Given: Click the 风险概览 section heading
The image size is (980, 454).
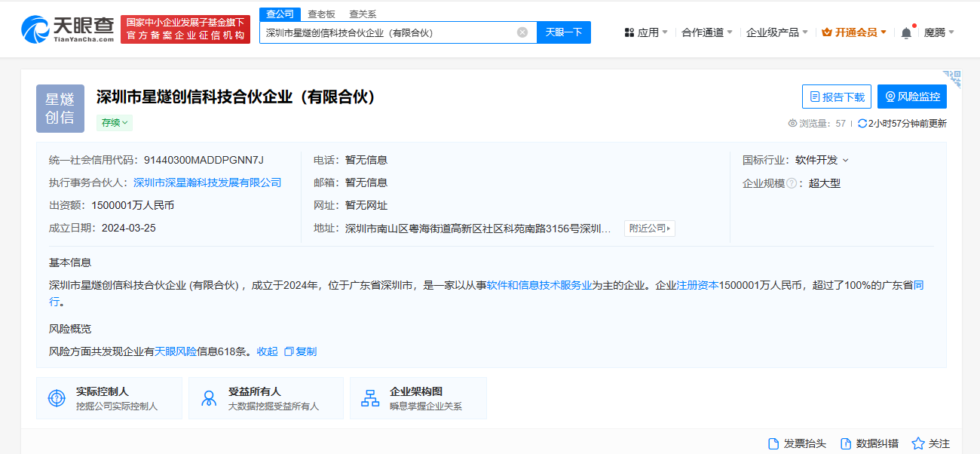Looking at the screenshot, I should 70,329.
